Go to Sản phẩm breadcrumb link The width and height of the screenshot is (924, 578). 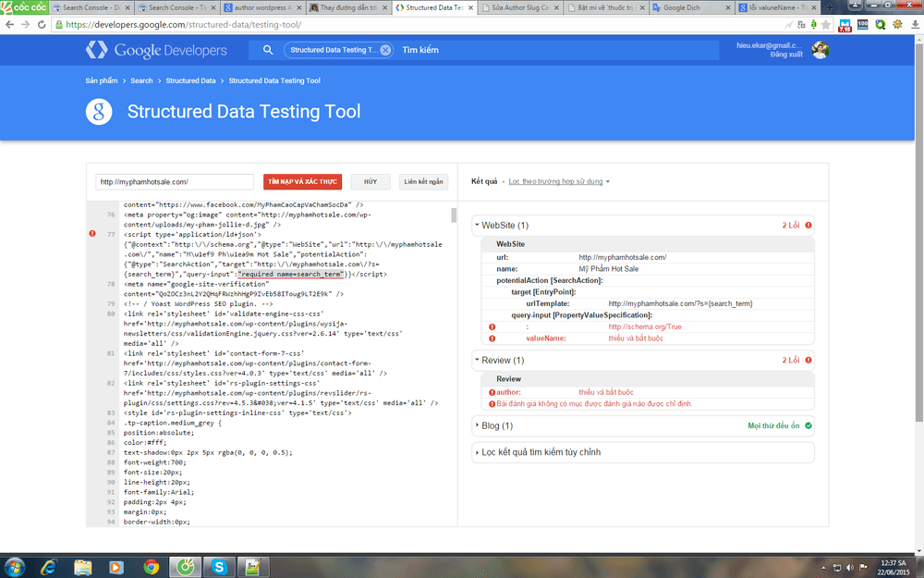coord(102,80)
